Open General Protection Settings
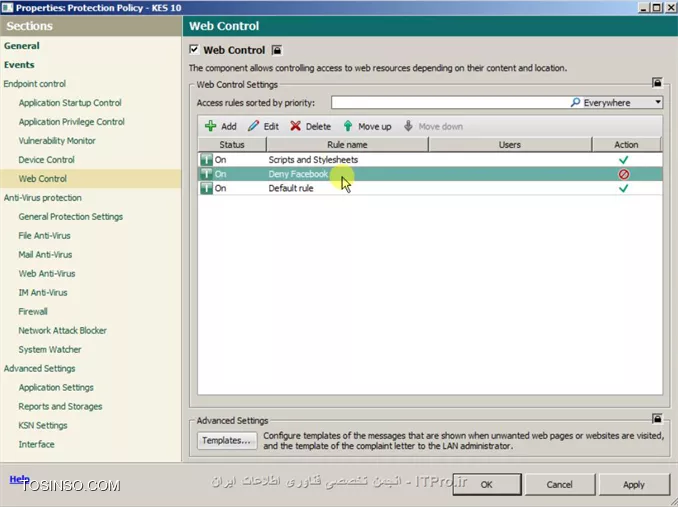The height and width of the screenshot is (507, 678). pyautogui.click(x=70, y=217)
